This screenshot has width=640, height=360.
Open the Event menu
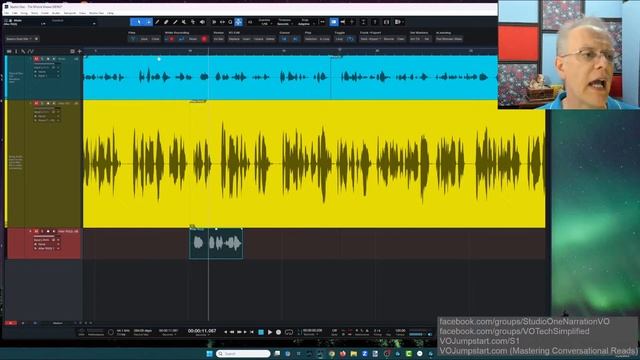pos(45,13)
